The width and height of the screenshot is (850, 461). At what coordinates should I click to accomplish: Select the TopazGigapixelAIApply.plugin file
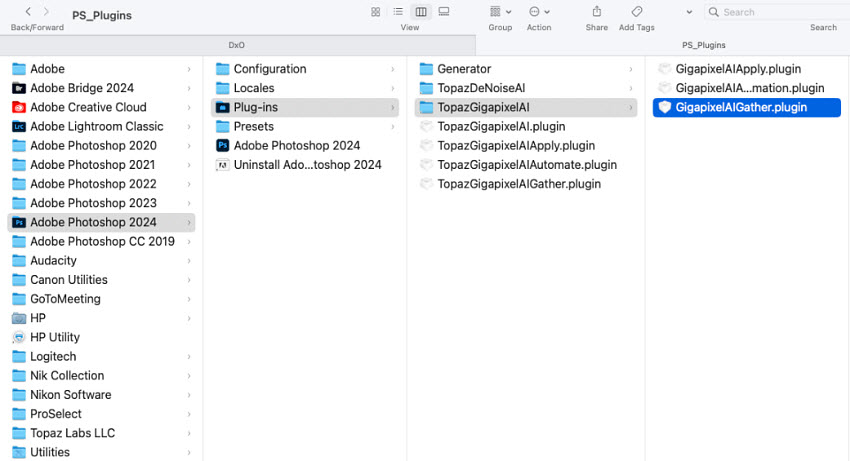coord(526,145)
